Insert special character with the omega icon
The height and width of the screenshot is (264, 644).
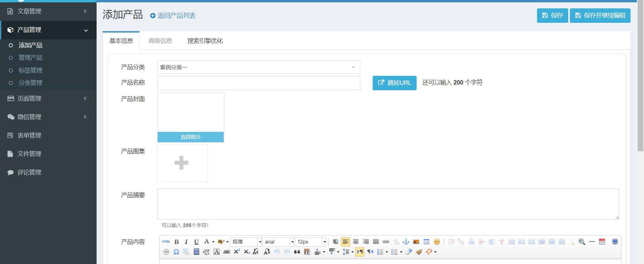click(x=176, y=252)
